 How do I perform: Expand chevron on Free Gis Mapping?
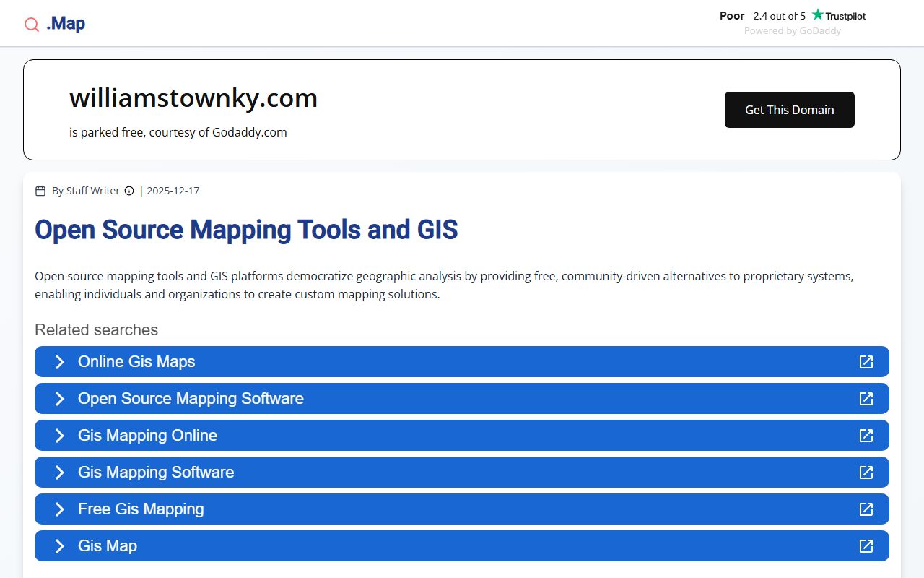click(x=60, y=509)
